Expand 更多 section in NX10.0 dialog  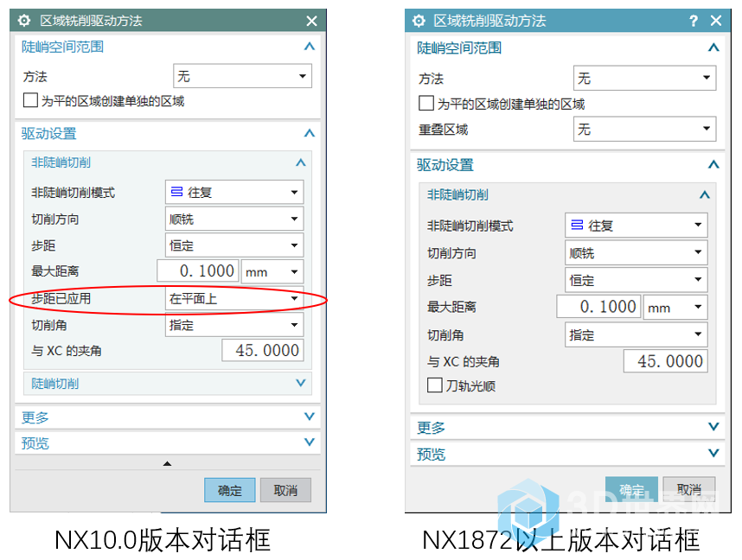(x=310, y=417)
